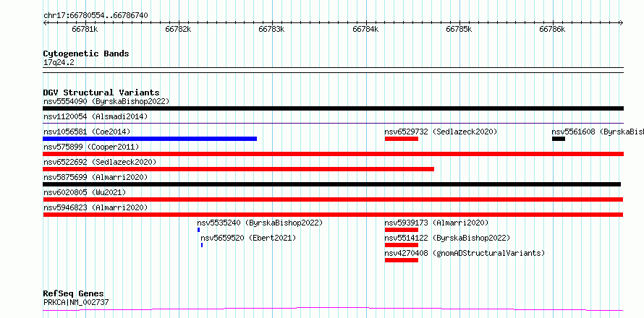Click the PRKCA|NM_002737 gene label
644x318 pixels.
point(76,302)
